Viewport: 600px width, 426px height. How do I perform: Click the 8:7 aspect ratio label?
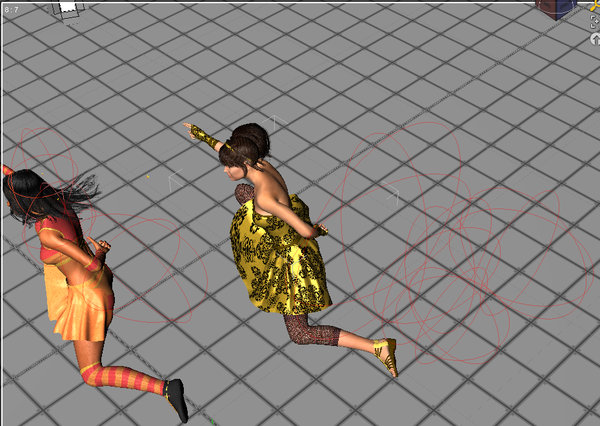(11, 10)
